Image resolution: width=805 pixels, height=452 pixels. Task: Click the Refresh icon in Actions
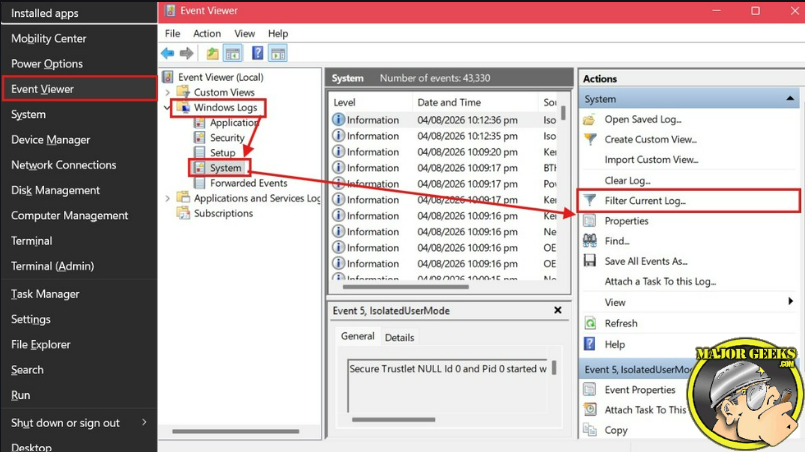coord(590,323)
